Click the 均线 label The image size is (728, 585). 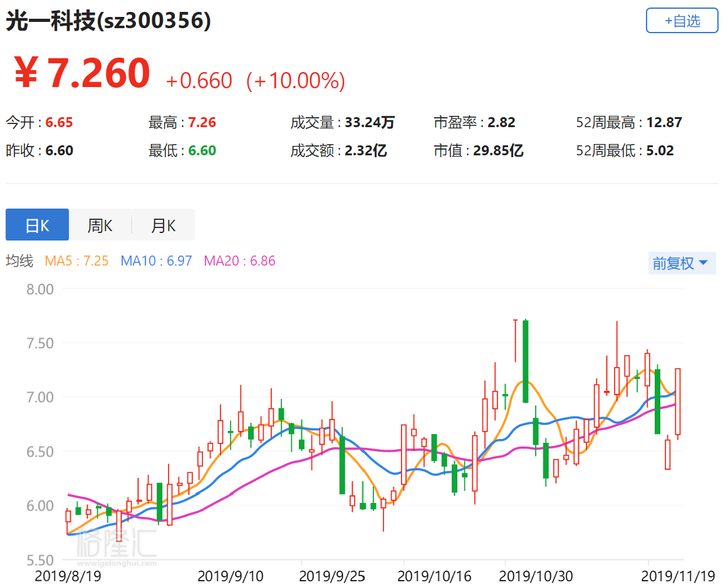19,261
